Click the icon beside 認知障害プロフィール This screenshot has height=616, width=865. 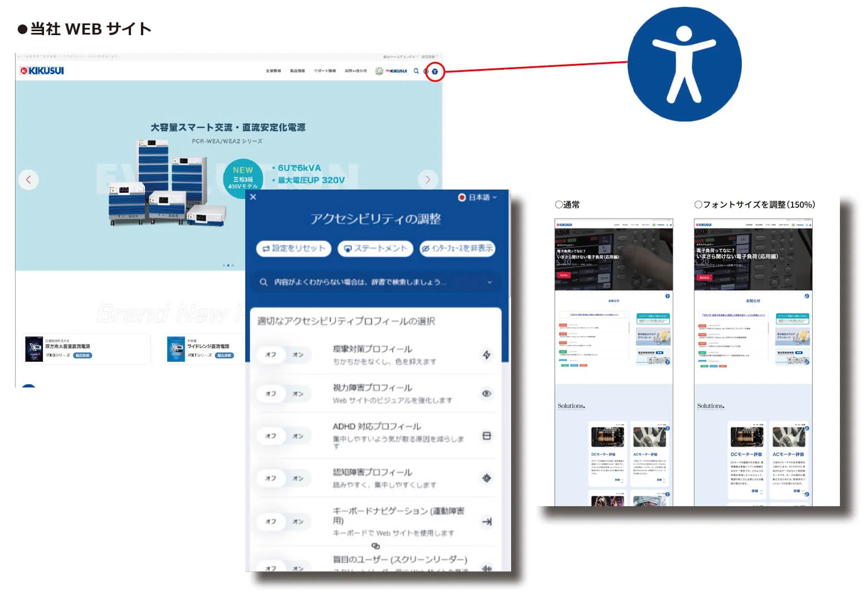(x=487, y=478)
